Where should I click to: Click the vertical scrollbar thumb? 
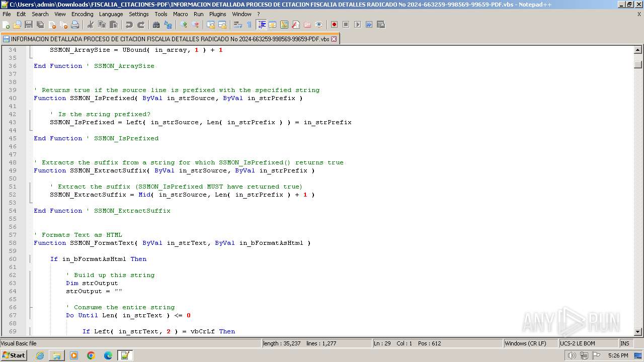(x=638, y=64)
